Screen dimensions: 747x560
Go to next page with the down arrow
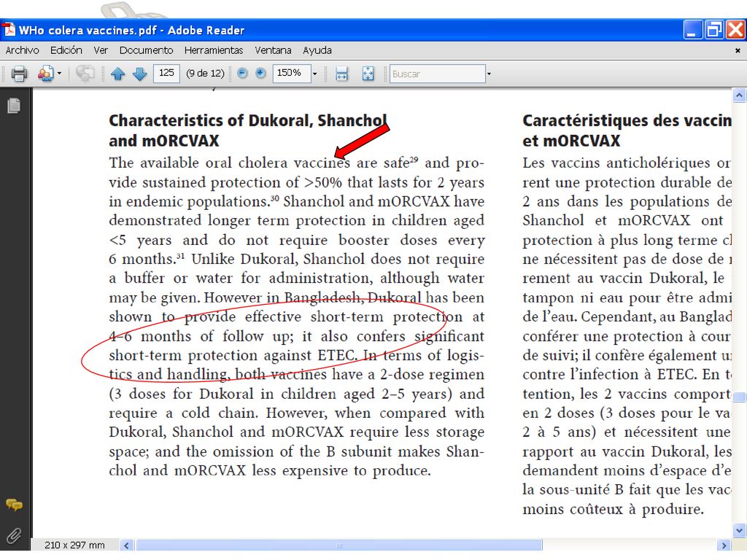click(x=139, y=74)
